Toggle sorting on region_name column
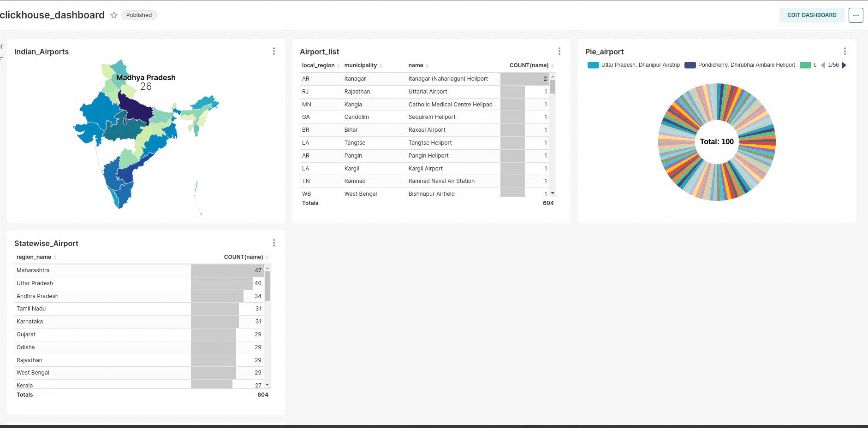The image size is (868, 428). tap(55, 257)
